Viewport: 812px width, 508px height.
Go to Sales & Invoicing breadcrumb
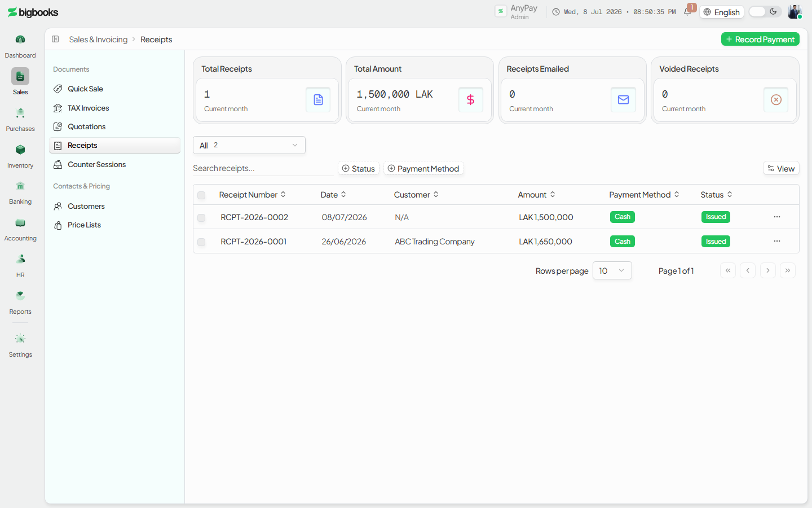coord(98,40)
